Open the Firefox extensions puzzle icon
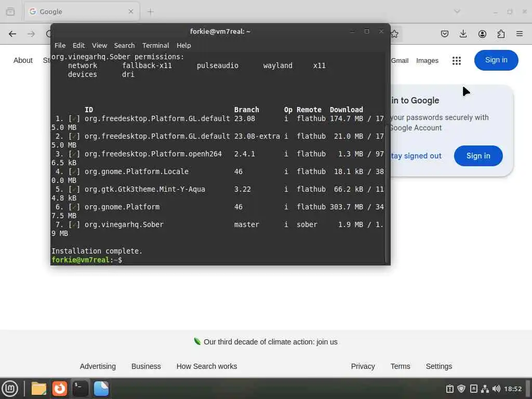 (x=501, y=34)
